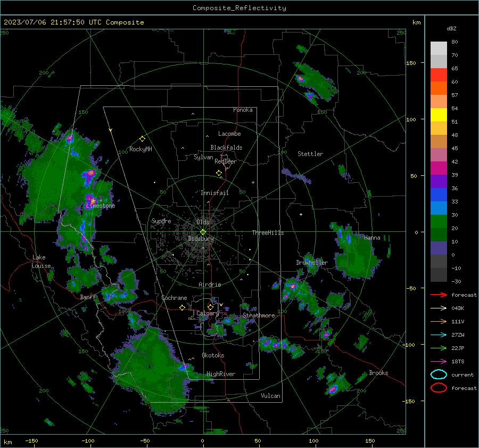Click the -100 tick on bottom axis
This screenshot has height=448, width=479.
pos(88,441)
